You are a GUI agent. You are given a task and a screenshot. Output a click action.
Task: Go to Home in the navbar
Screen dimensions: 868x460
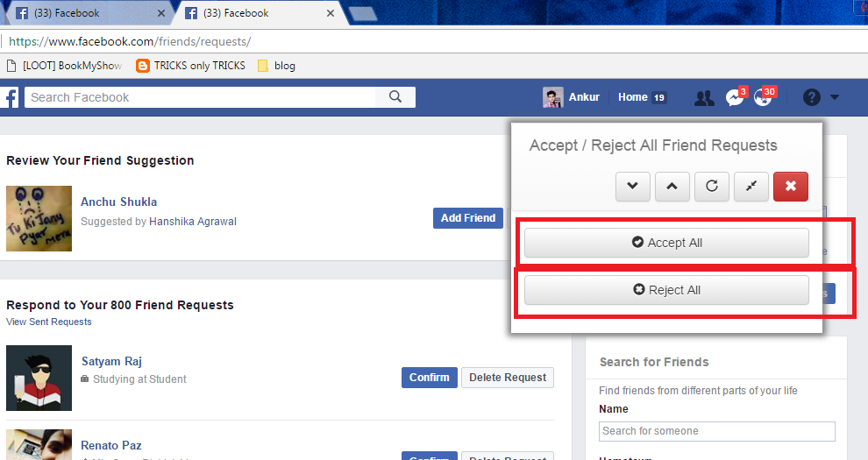click(633, 97)
